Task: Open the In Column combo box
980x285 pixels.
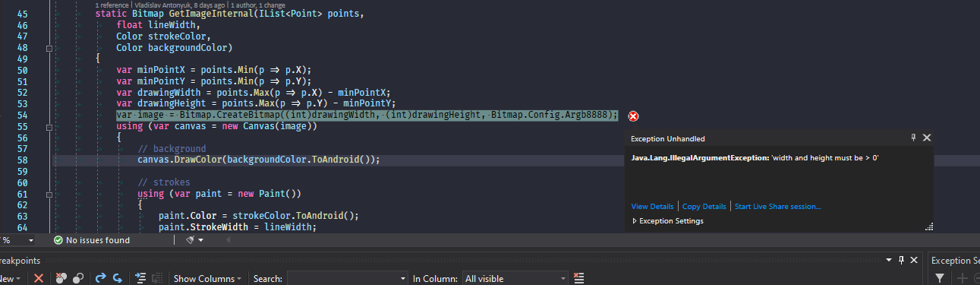Action: click(515, 279)
